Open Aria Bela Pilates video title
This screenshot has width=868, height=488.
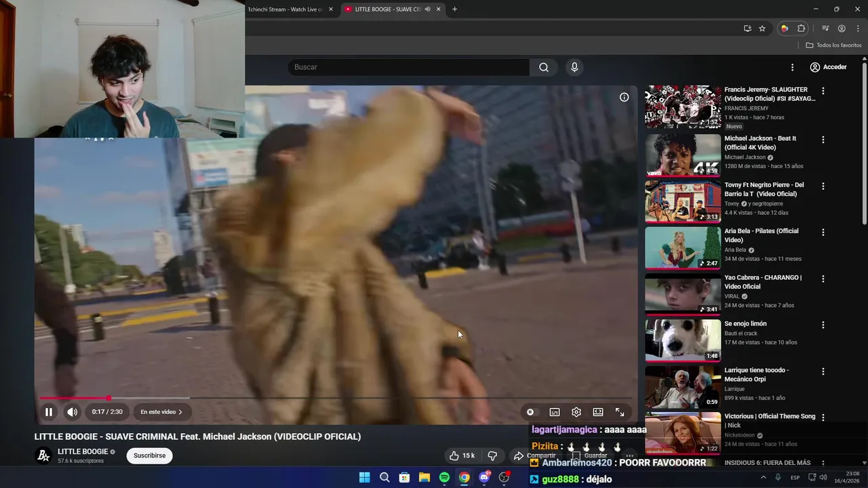pos(762,235)
